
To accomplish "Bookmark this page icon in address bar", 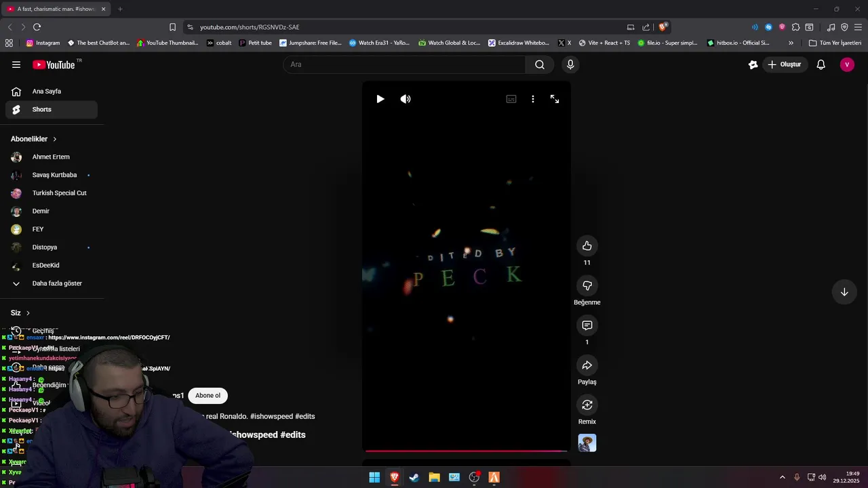I will click(x=172, y=27).
